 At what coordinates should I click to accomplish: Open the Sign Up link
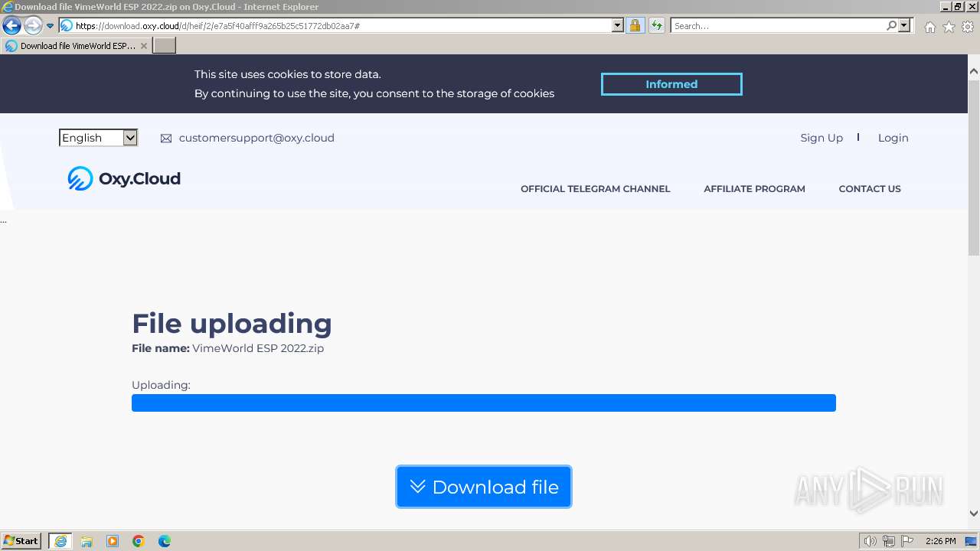822,138
